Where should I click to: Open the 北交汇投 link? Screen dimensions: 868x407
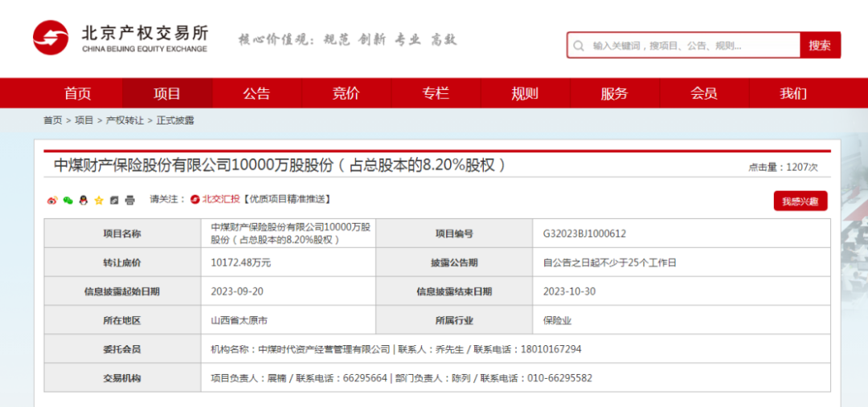pyautogui.click(x=220, y=200)
